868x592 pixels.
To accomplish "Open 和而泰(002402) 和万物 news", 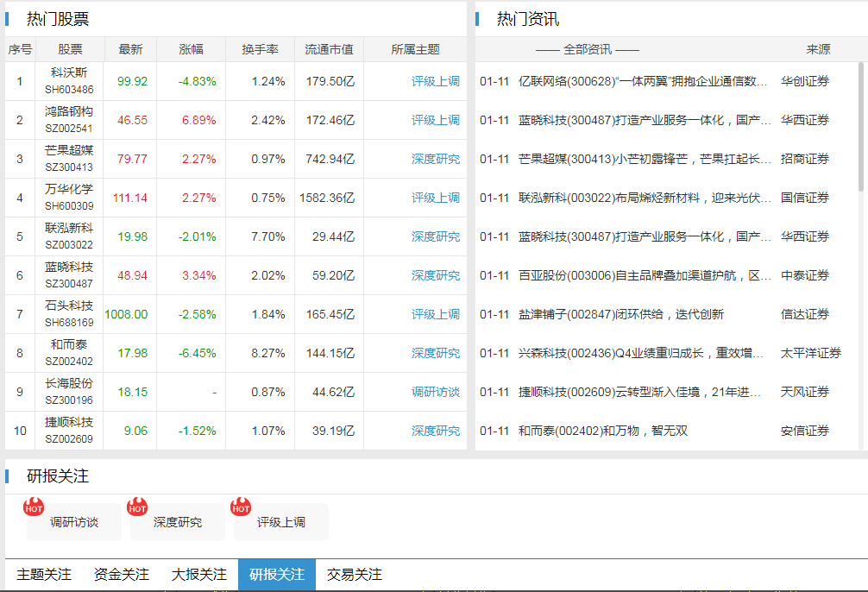I will [603, 431].
